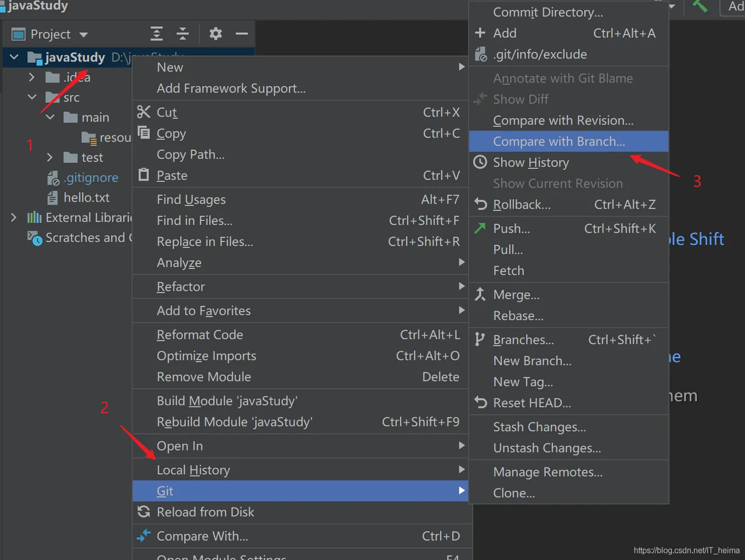Click the branch icon beside Branches
Image resolution: width=745 pixels, height=560 pixels.
pos(479,339)
